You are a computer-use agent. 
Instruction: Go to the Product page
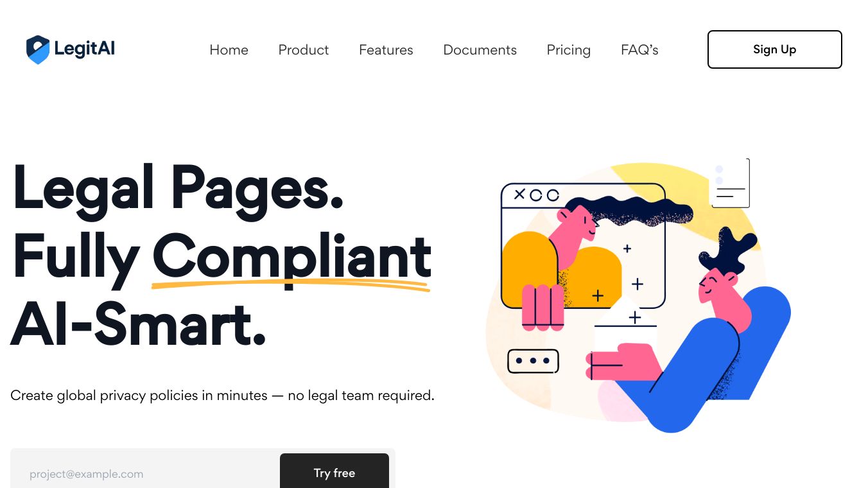tap(303, 50)
